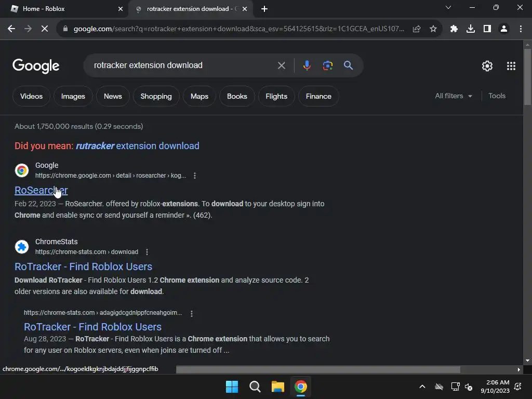Filter results by Maps
Viewport: 532px width, 399px height.
199,96
